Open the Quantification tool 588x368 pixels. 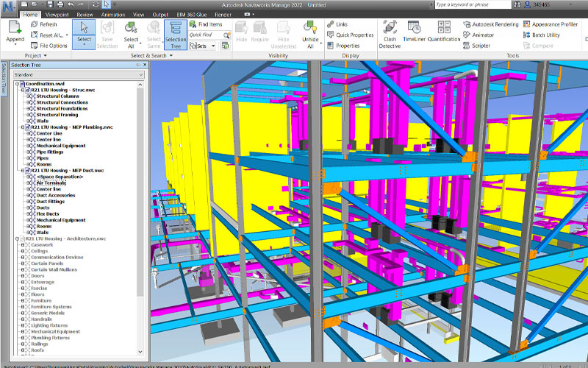[444, 31]
